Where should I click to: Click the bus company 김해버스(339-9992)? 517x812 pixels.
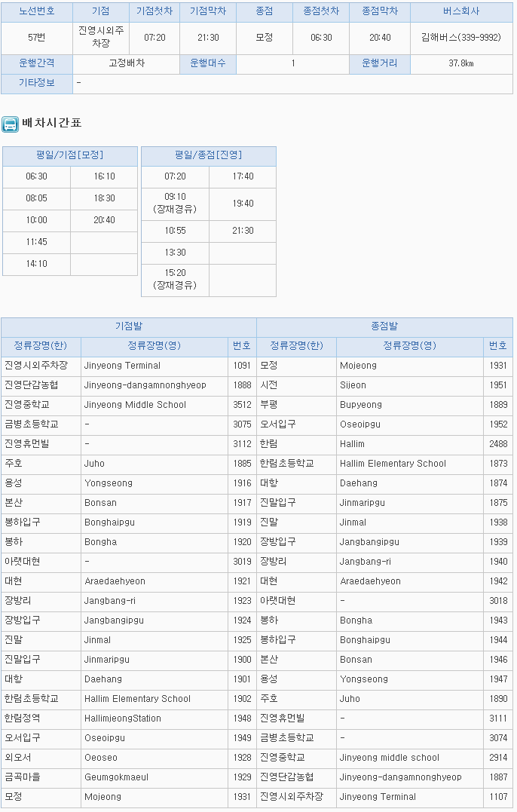[x=460, y=37]
